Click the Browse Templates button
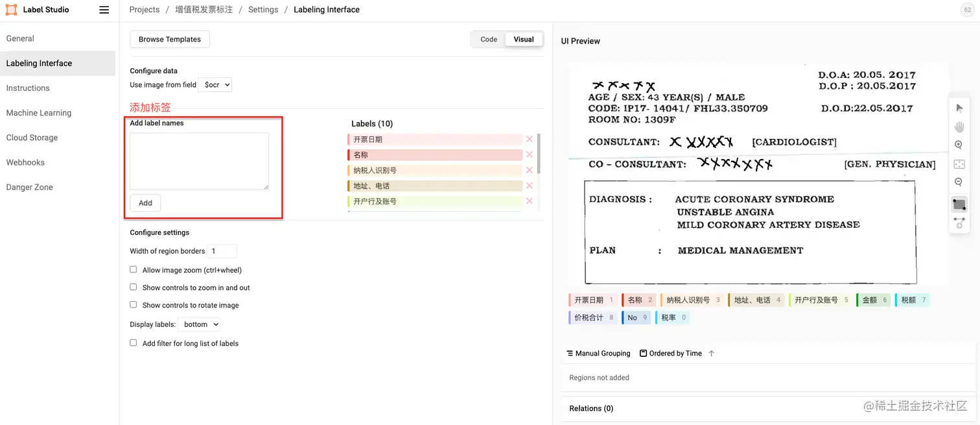 pos(170,40)
